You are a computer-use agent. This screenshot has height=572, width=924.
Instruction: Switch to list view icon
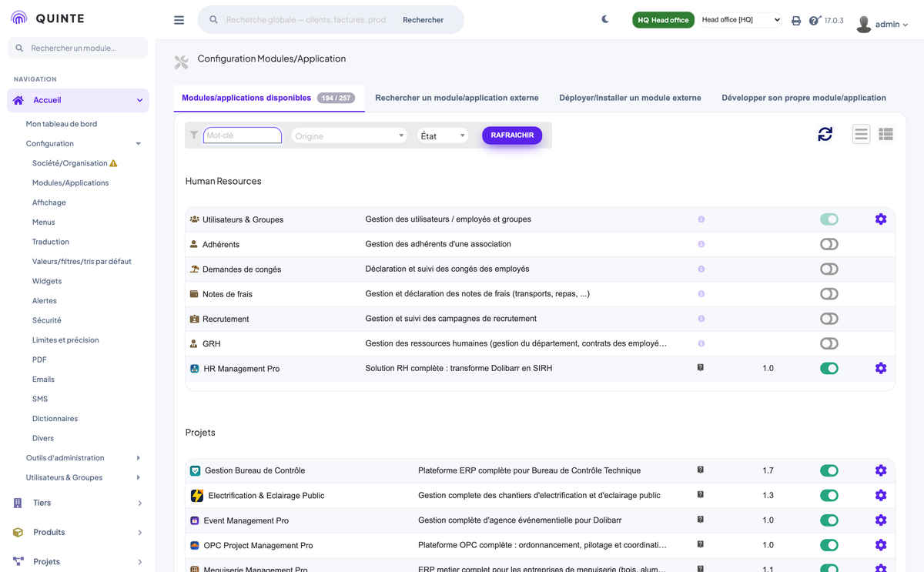coord(861,134)
